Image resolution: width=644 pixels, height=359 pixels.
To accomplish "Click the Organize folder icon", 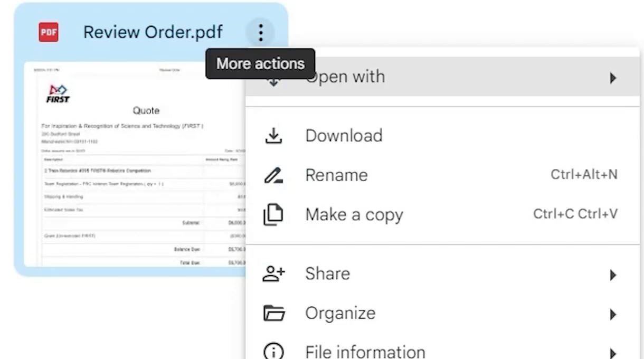I will pos(274,314).
